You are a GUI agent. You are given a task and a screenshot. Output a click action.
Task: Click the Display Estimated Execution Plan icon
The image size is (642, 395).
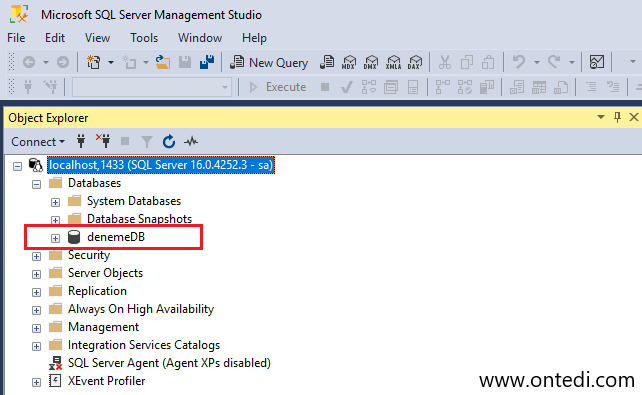[368, 87]
